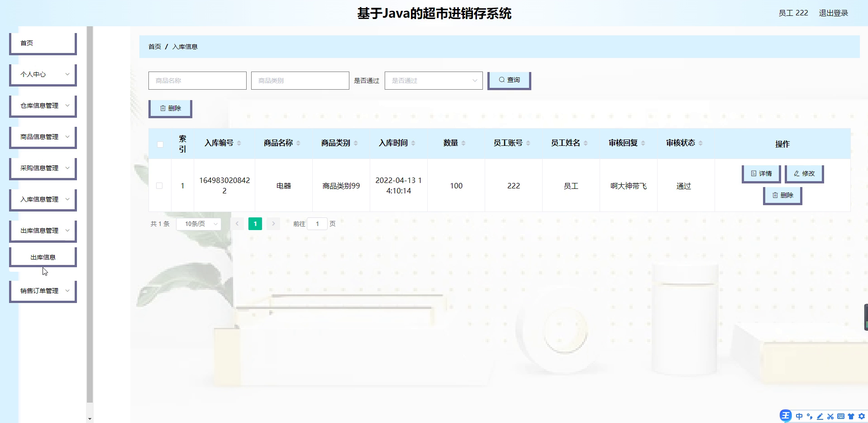This screenshot has height=423, width=868.
Task: Sort by 审核状态 column arrows
Action: tap(701, 143)
